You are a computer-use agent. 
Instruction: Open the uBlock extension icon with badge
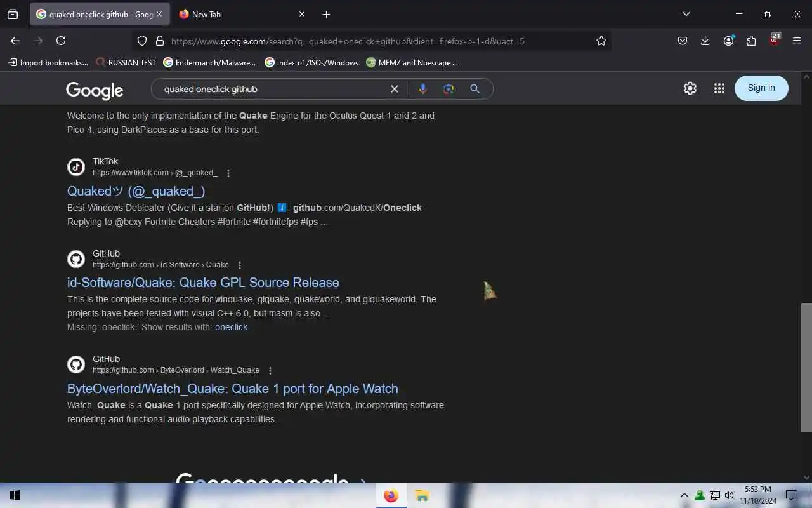click(x=774, y=40)
